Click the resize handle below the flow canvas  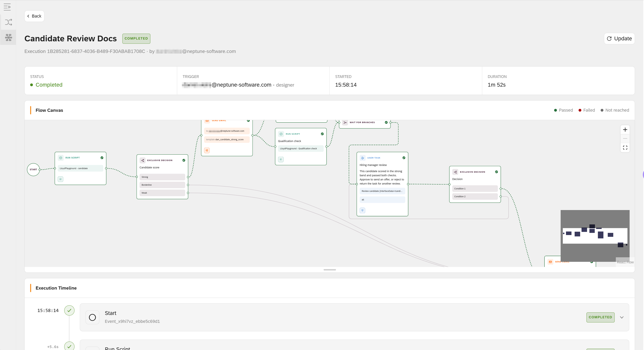tap(329, 270)
